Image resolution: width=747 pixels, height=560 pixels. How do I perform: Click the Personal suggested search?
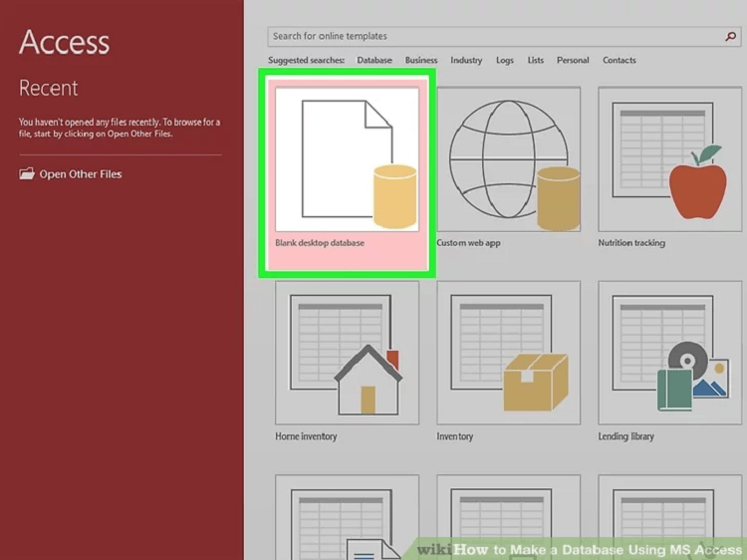(x=573, y=61)
